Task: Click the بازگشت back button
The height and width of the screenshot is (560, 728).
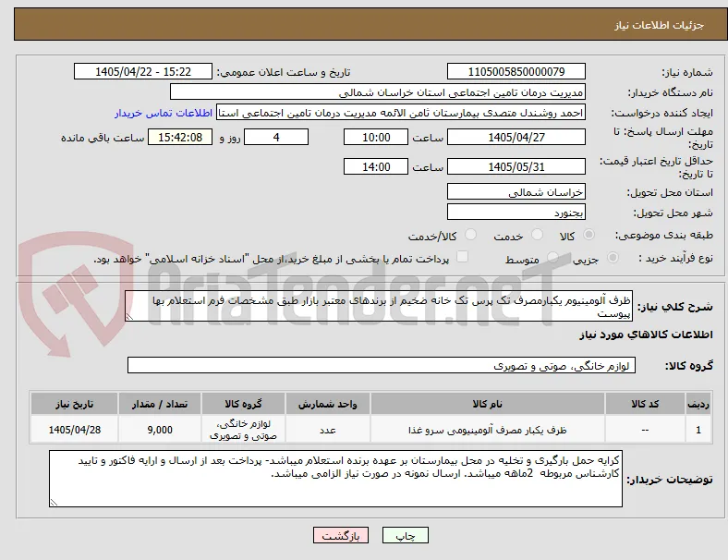Action: (x=341, y=535)
